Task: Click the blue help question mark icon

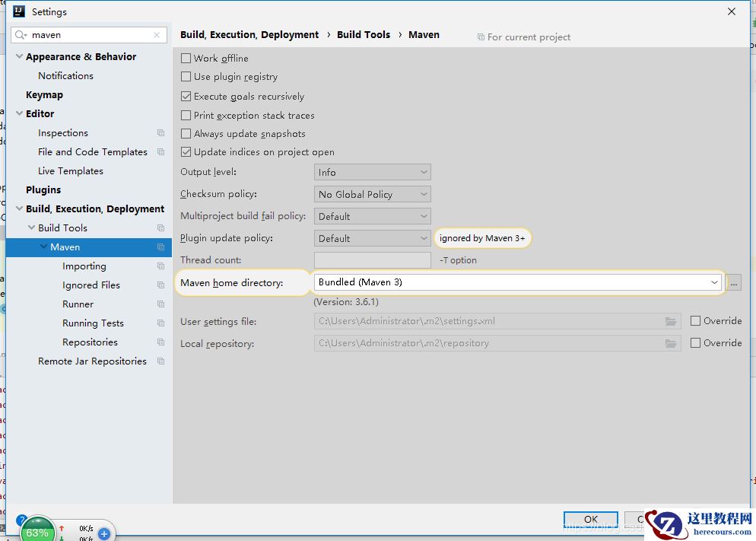Action: point(22,520)
